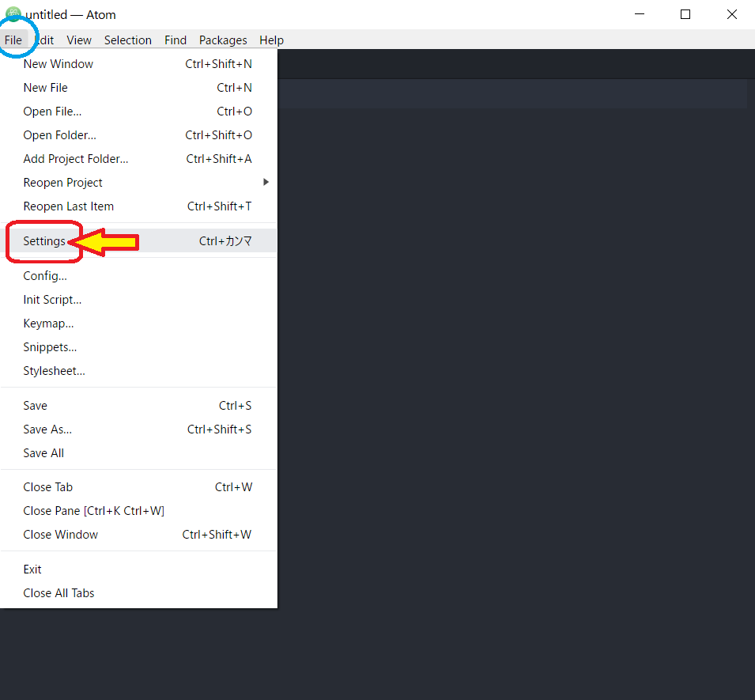Create a new file via New File
Screen dimensions: 755x700
click(45, 87)
